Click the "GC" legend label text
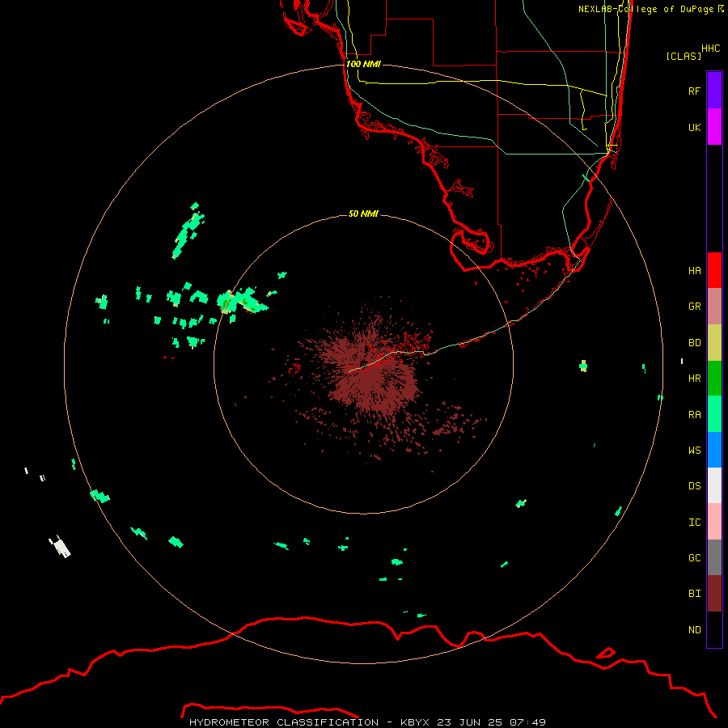This screenshot has width=728, height=728. point(694,558)
